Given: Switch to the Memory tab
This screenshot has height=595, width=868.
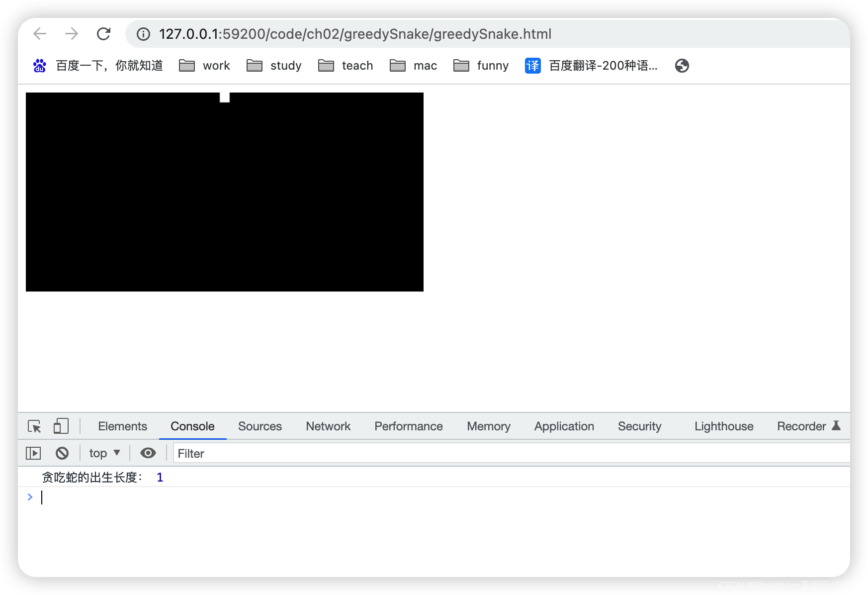Looking at the screenshot, I should (489, 426).
